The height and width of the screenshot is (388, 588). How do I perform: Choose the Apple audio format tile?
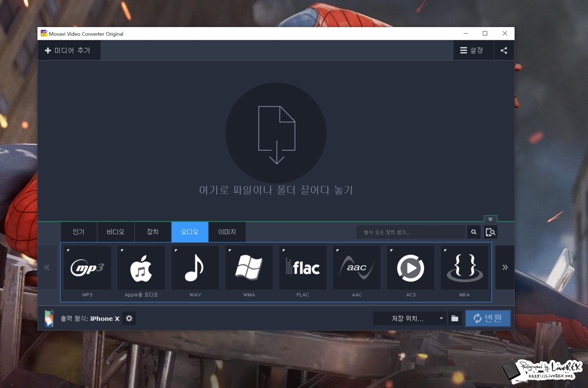(141, 268)
